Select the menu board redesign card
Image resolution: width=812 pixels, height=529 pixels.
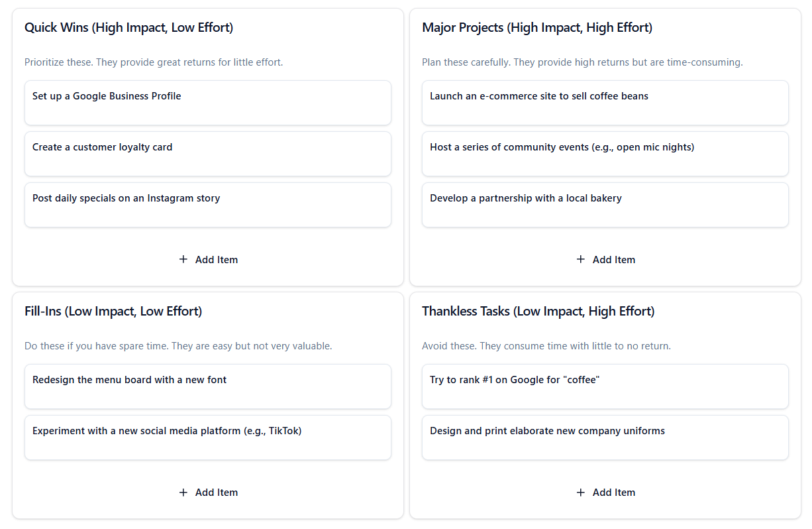208,386
